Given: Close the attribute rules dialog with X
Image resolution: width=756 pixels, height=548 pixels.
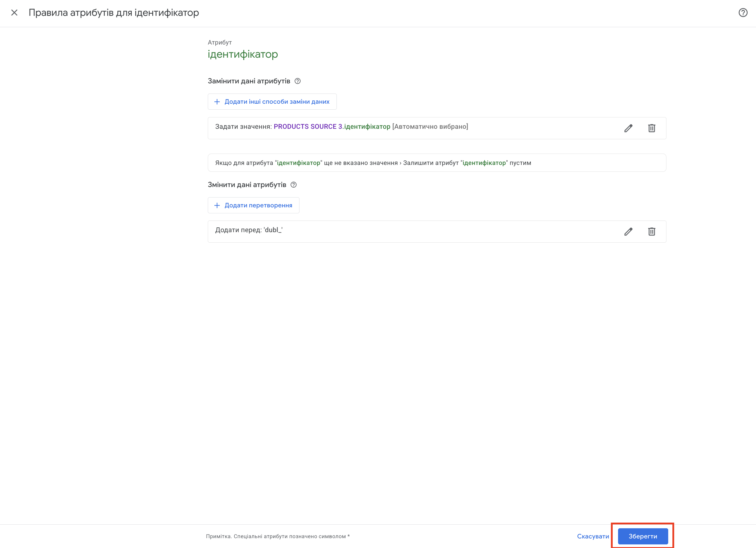Looking at the screenshot, I should (x=14, y=13).
